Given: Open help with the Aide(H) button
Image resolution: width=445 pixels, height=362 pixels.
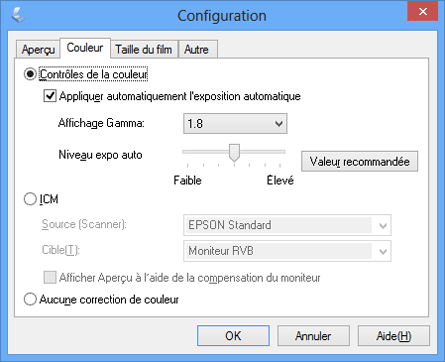Looking at the screenshot, I should [x=394, y=336].
